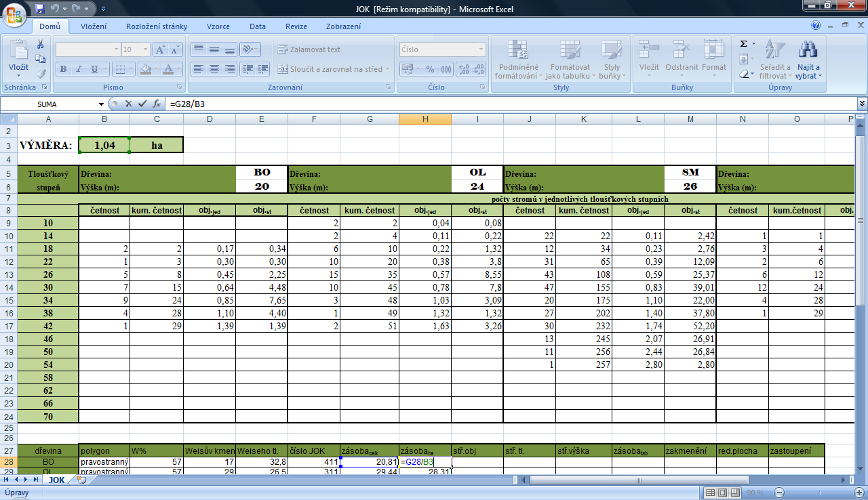Screen dimensions: 868x500
Task: Cancel the formula entry with X
Action: point(129,104)
